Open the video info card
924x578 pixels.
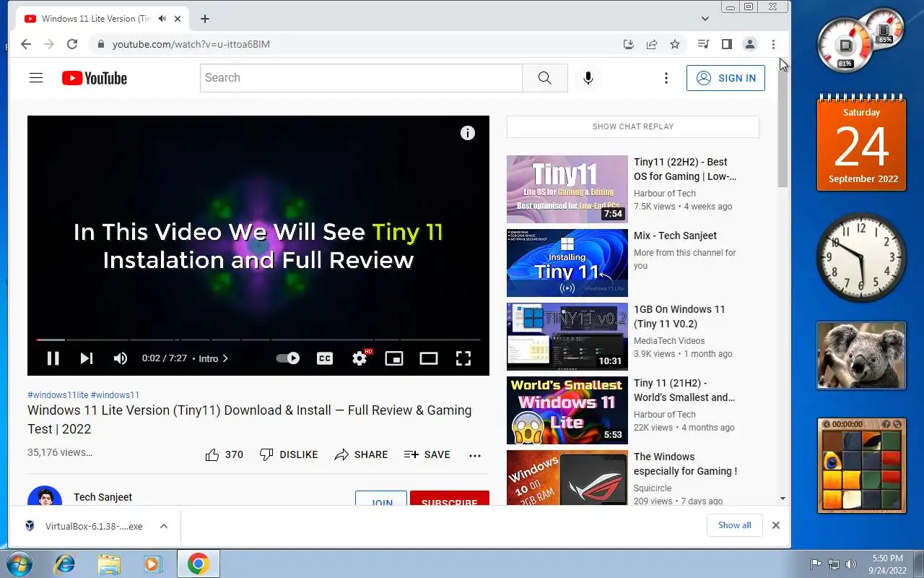coord(468,133)
